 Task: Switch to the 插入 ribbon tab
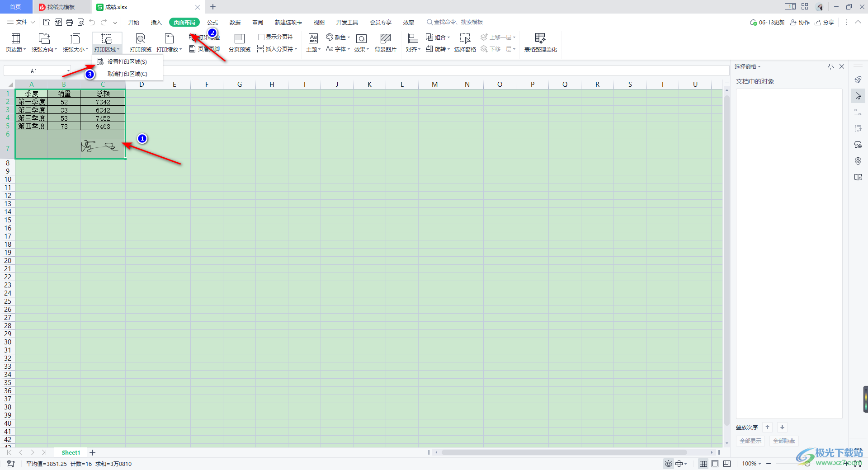[x=156, y=22]
